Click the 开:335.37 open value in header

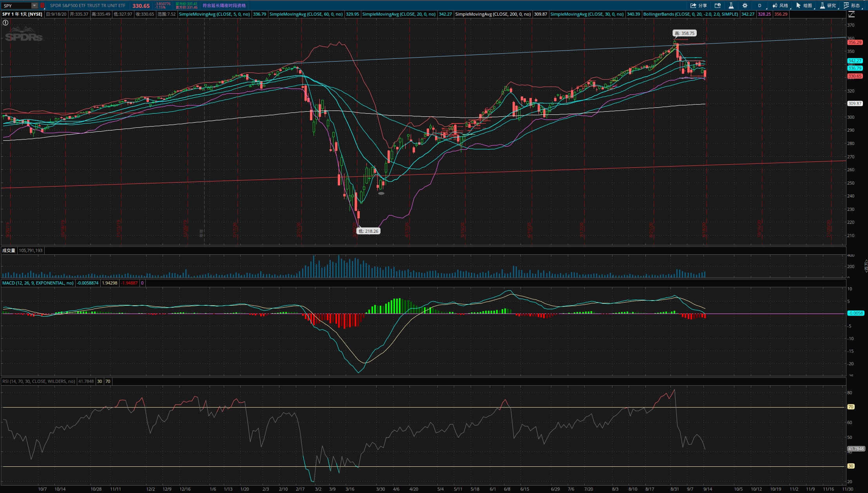pos(79,14)
